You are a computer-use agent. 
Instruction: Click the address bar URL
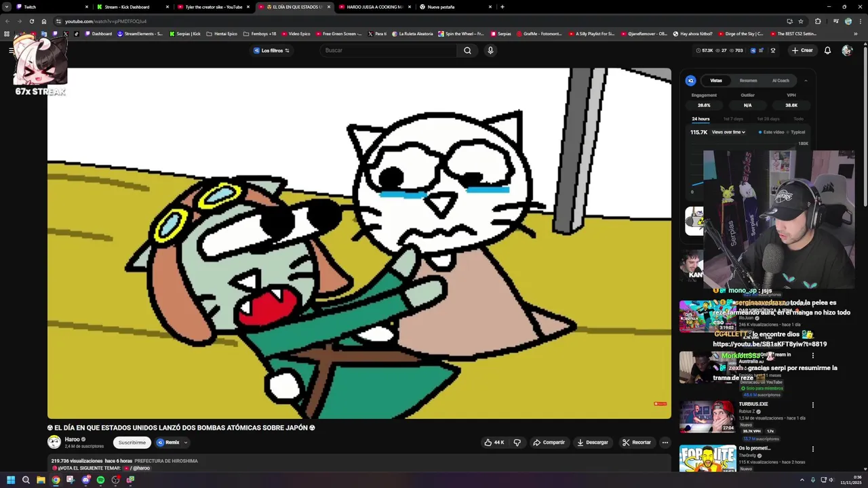coord(106,21)
